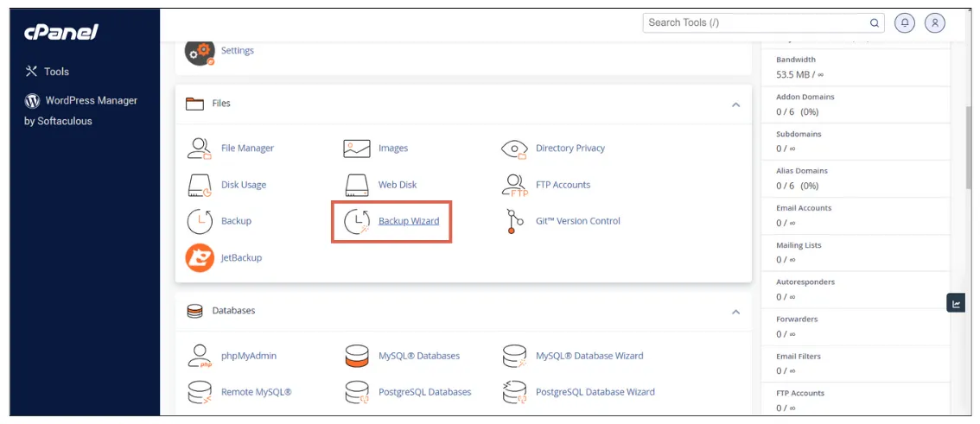Viewport: 980px width, 424px height.
Task: Open the JetBackup link
Action: pos(241,257)
